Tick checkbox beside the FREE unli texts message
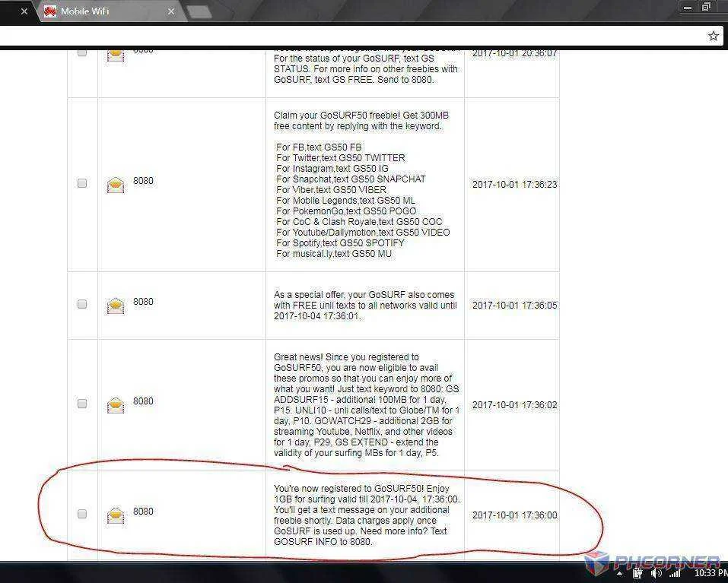Viewport: 728px width, 583px height. 82,304
